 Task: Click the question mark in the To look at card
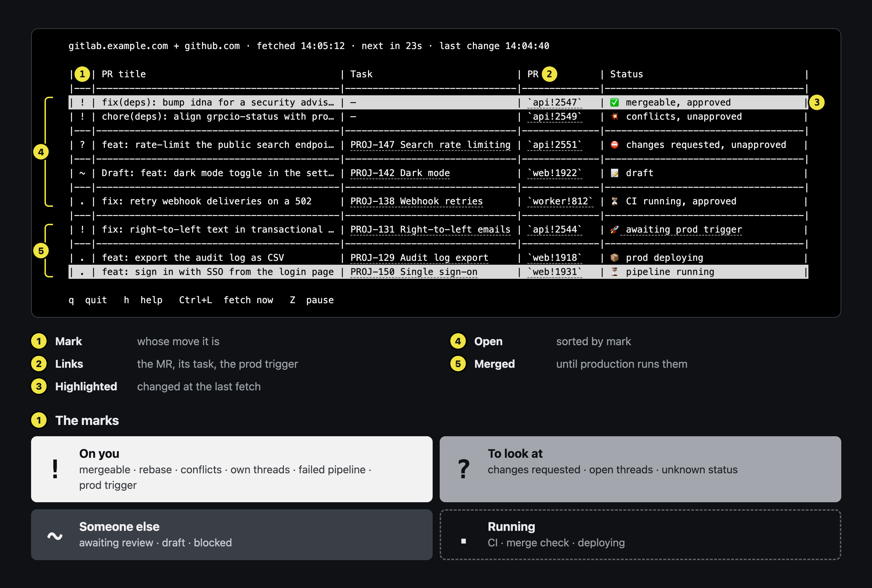464,469
